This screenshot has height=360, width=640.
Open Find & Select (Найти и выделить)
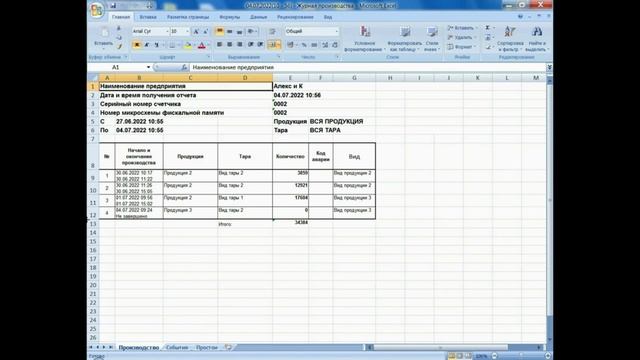tap(537, 39)
